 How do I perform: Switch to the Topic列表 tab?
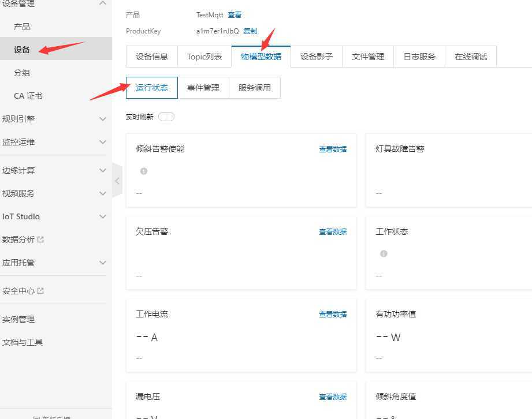(x=204, y=57)
